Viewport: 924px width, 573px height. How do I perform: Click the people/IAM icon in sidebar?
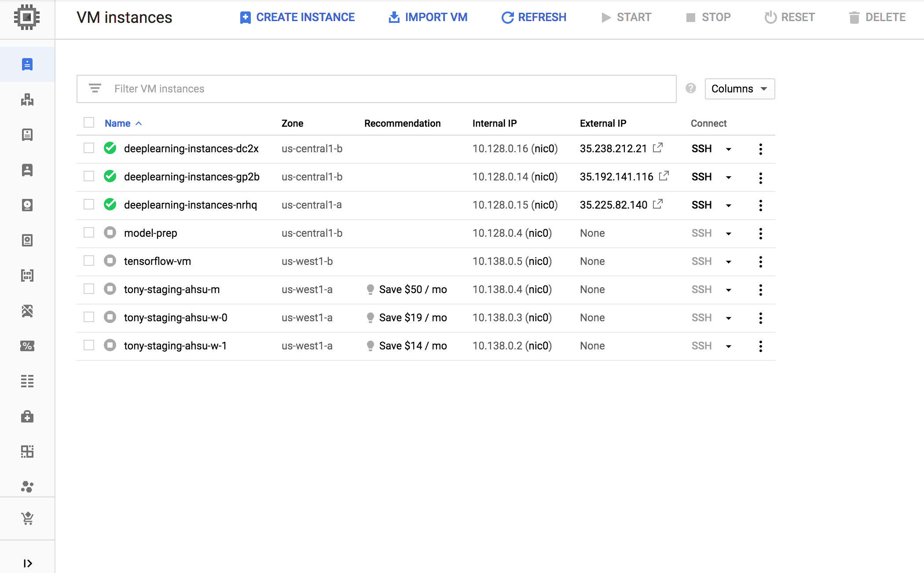(x=26, y=170)
